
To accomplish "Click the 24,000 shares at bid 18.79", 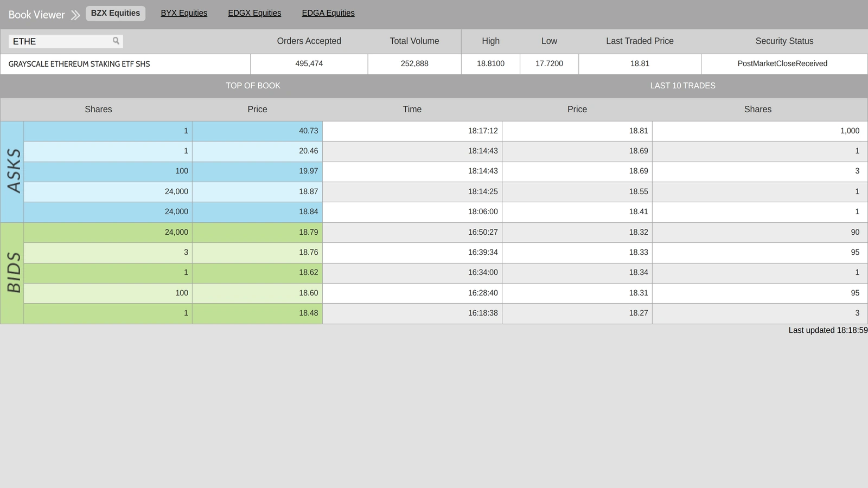I will (x=176, y=233).
